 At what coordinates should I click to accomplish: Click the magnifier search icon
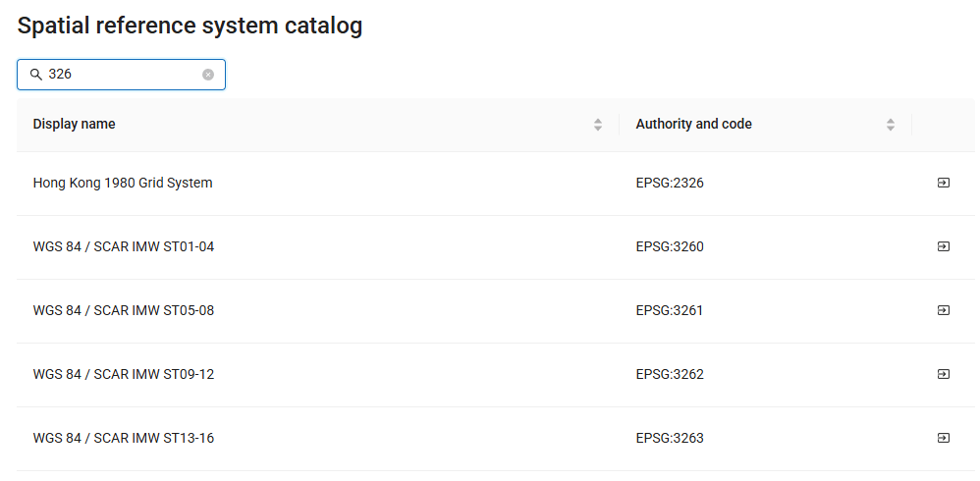(36, 75)
